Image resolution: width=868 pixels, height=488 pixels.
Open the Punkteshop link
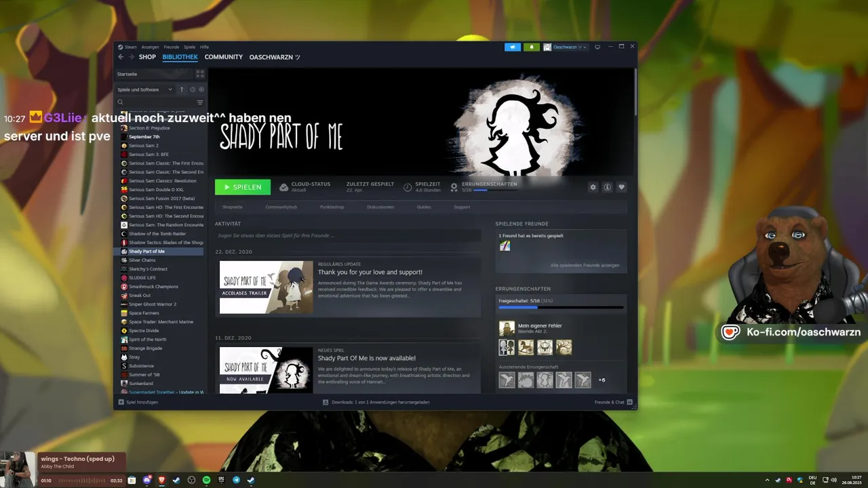tap(332, 207)
